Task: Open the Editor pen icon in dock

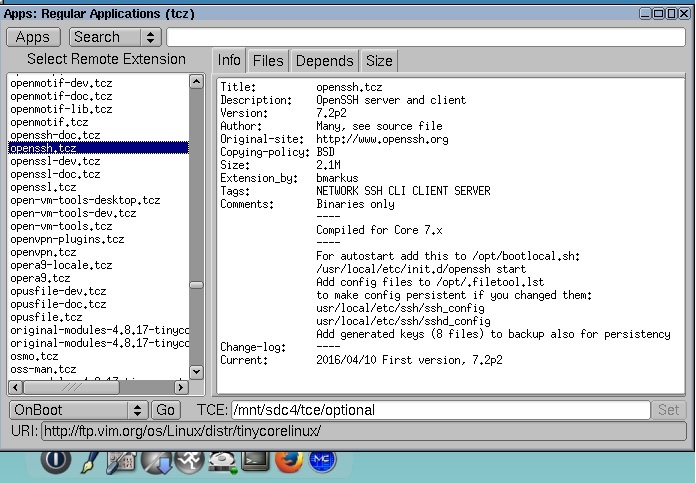Action: tap(90, 462)
